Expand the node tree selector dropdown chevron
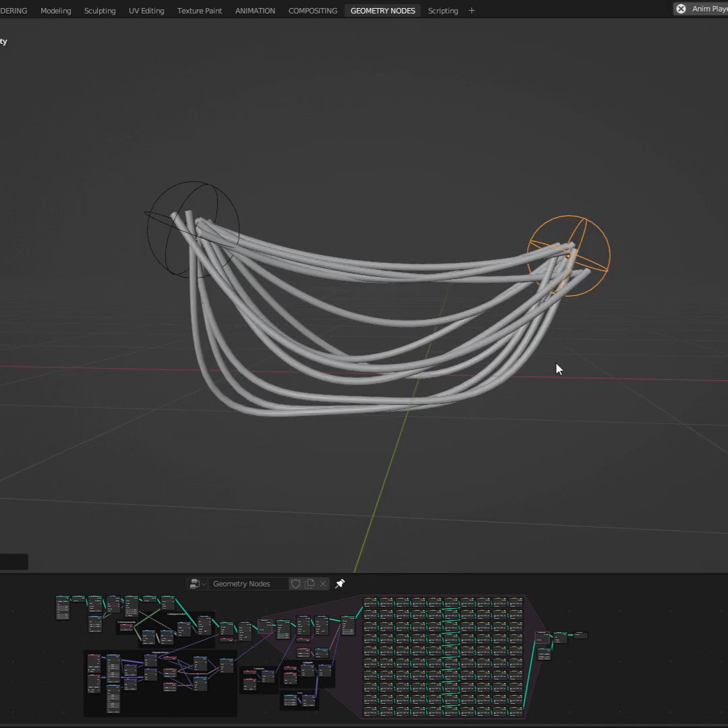This screenshot has height=728, width=728. [204, 584]
